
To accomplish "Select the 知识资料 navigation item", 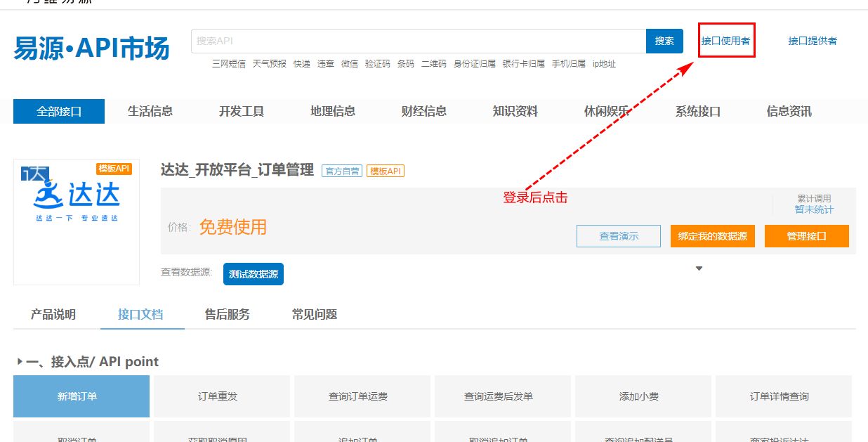I will [x=515, y=111].
